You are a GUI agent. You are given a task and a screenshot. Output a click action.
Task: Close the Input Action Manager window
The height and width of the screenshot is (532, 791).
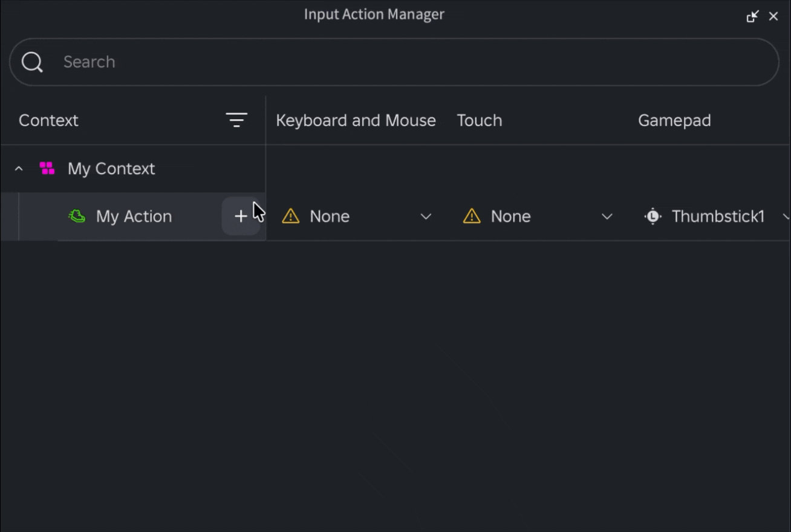773,16
